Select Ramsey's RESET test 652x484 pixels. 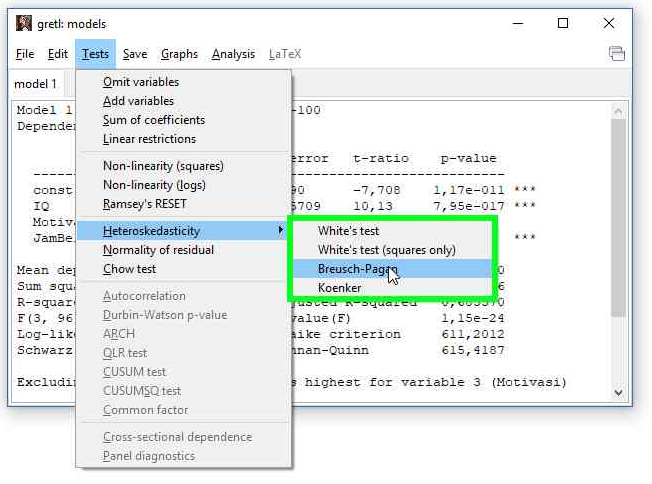145,204
